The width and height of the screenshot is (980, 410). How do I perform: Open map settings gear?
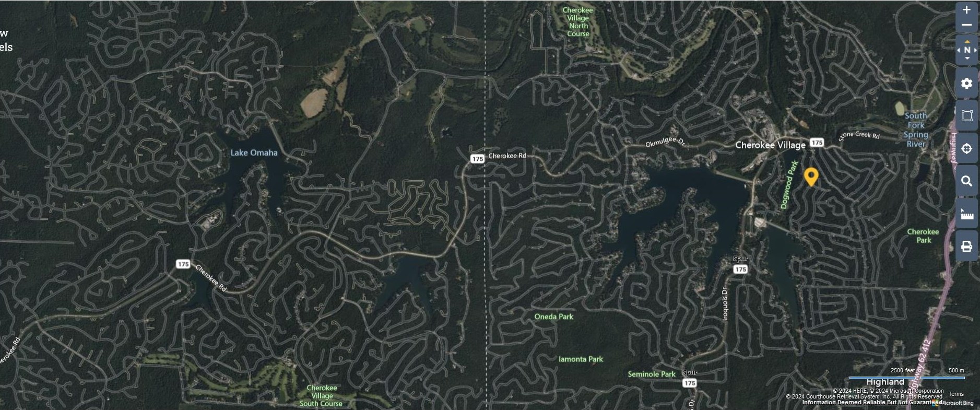coord(966,83)
